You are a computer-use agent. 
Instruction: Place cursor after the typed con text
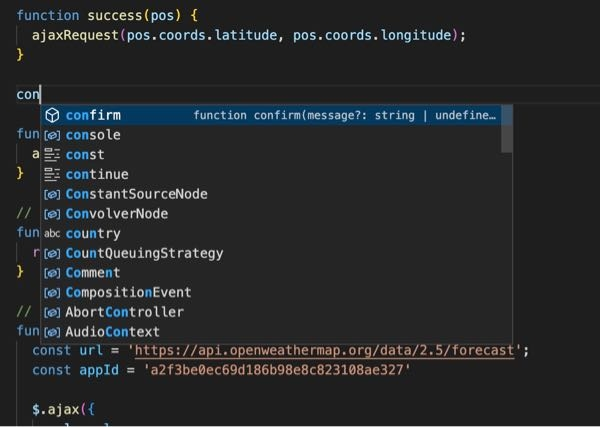click(40, 94)
